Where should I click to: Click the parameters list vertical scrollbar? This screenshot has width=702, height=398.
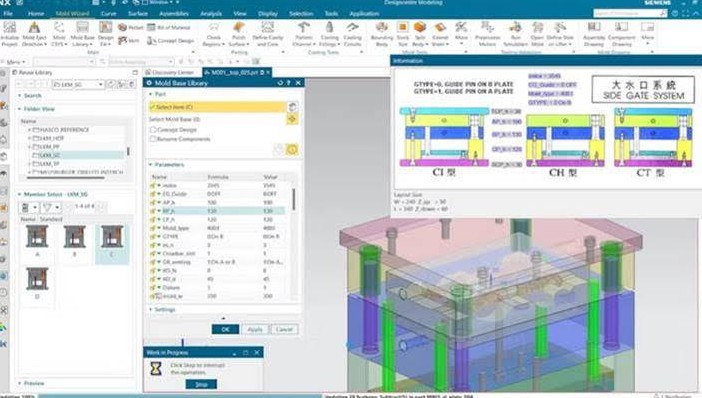click(294, 199)
